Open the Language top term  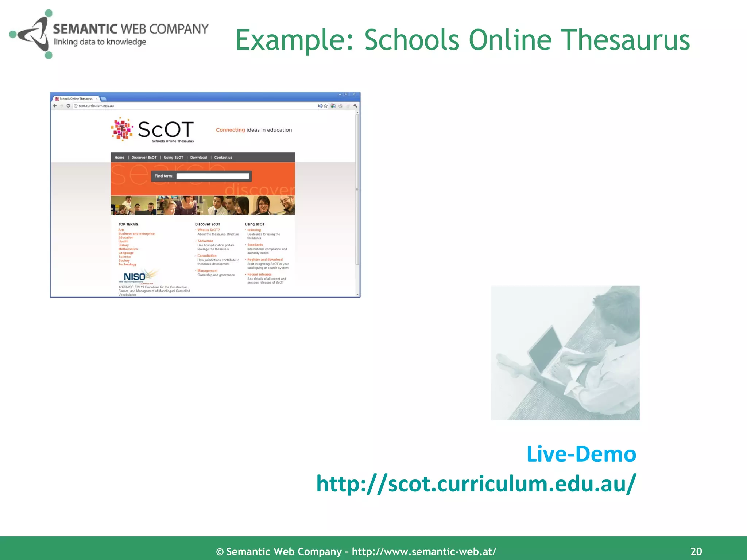[x=126, y=253]
